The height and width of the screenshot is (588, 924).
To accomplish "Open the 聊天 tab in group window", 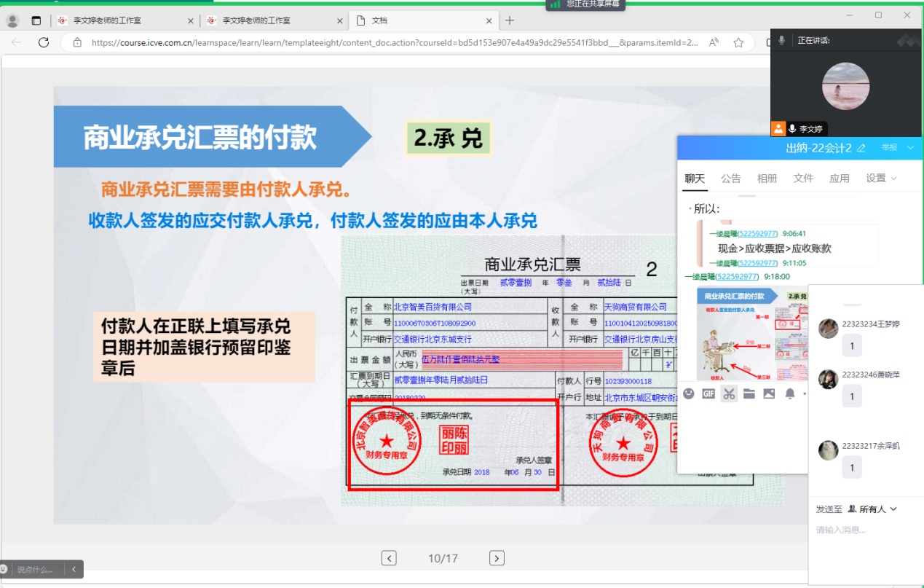I will click(695, 178).
